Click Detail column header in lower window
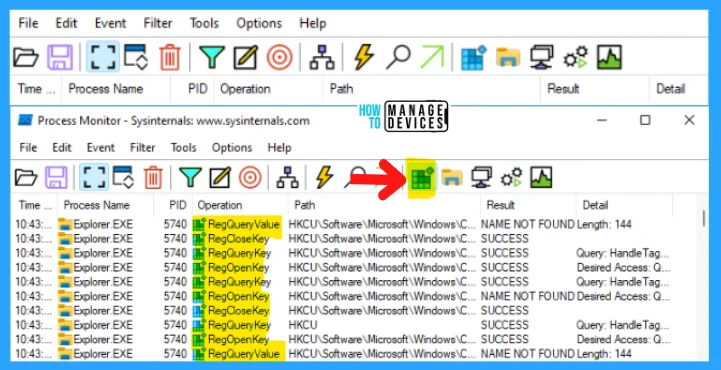721x370 pixels. 624,205
